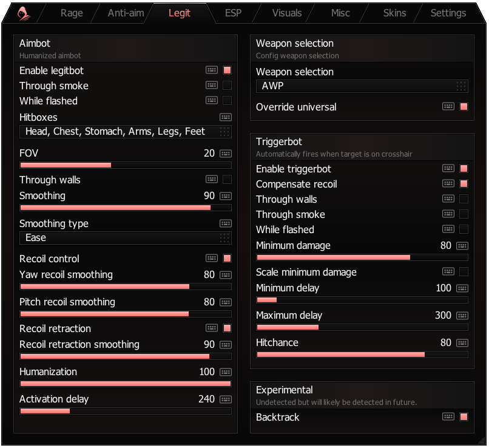The image size is (489, 448).
Task: Open the Weapon selection dropdown showing AWP
Action: pyautogui.click(x=362, y=86)
